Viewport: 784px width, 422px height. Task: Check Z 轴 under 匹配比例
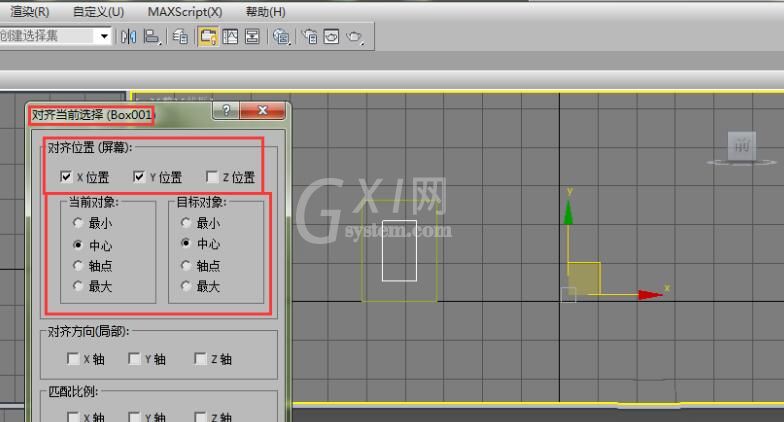click(200, 416)
